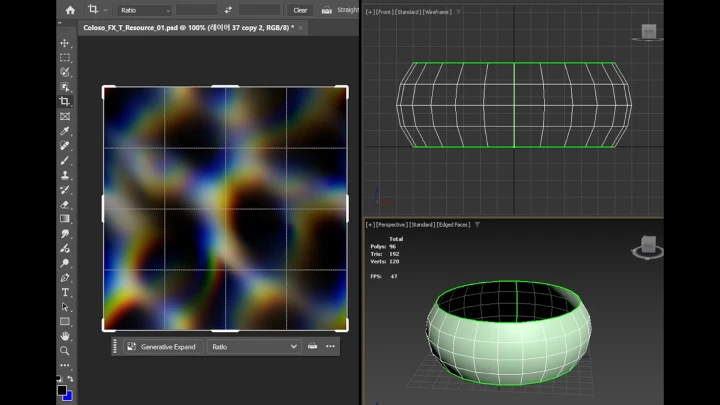Select the Hand tool
Screen dimensions: 720x405
click(x=65, y=335)
